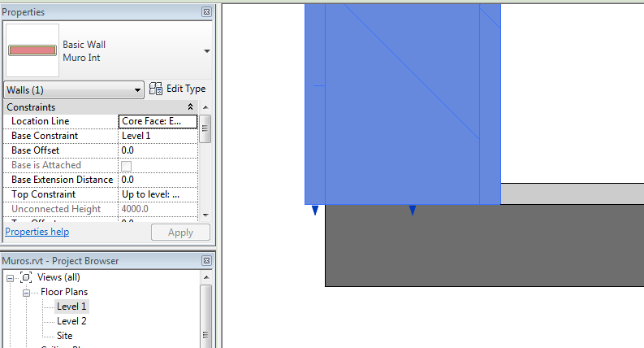The width and height of the screenshot is (644, 348).
Task: Click the Properties list scrollbar thumb
Action: [x=205, y=128]
